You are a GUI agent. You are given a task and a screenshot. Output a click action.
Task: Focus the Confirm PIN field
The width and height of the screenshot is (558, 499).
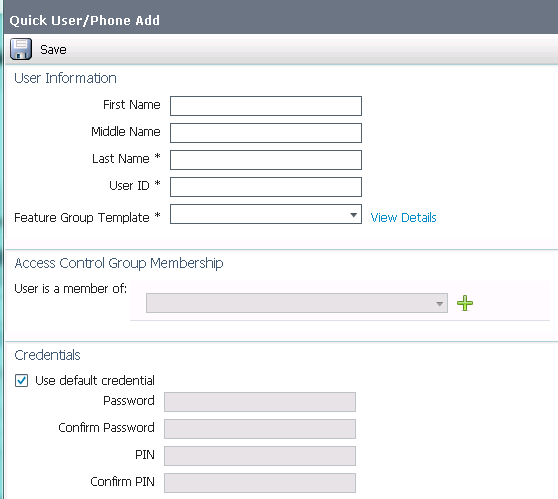point(260,483)
